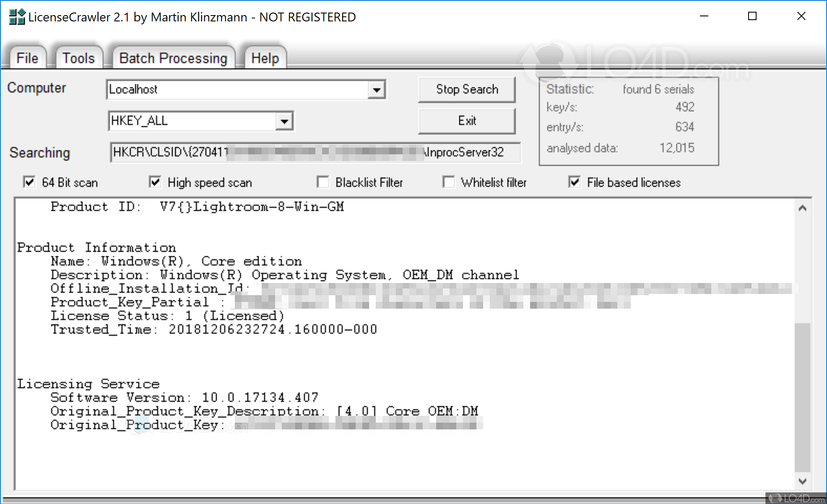The height and width of the screenshot is (504, 827).
Task: Click the Exit button
Action: [x=467, y=121]
